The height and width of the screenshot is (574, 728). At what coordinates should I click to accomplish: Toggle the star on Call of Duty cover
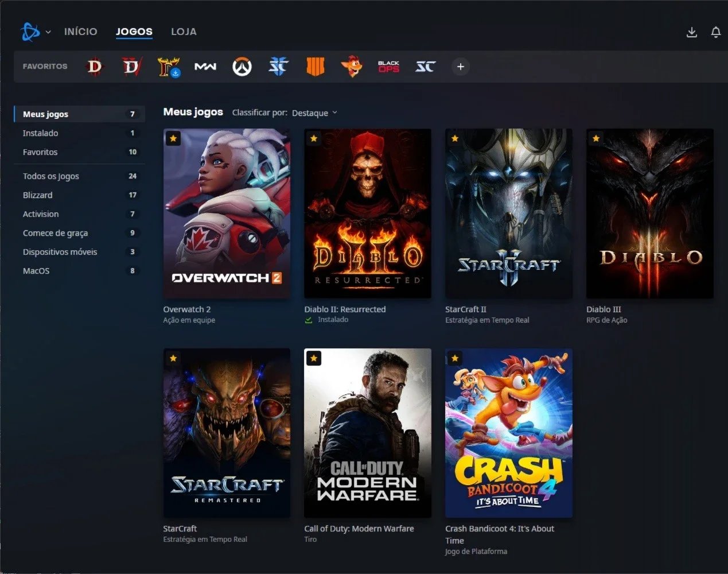(314, 358)
